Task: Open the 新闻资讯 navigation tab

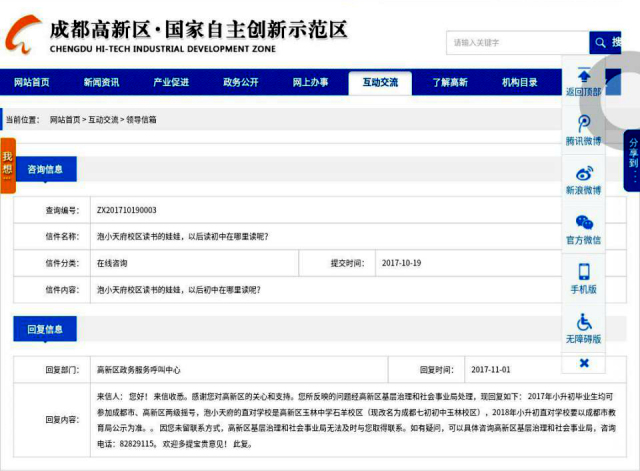Action: point(101,82)
